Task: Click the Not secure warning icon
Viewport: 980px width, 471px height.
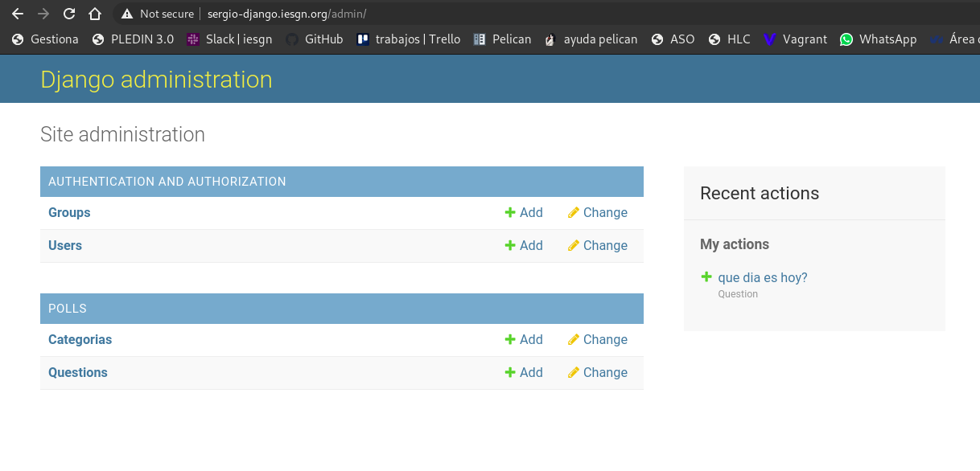Action: [x=126, y=14]
